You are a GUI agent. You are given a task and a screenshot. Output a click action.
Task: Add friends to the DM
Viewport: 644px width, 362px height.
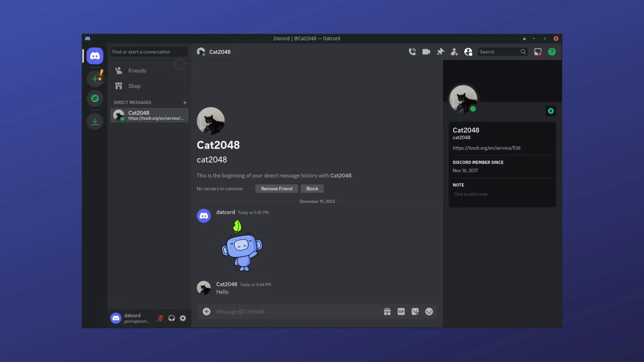pyautogui.click(x=454, y=52)
